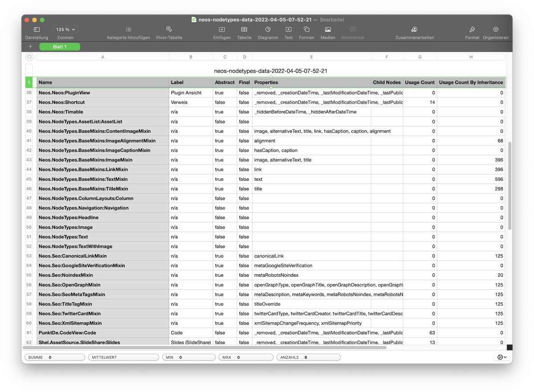Select the Verweis label cell

(191, 102)
